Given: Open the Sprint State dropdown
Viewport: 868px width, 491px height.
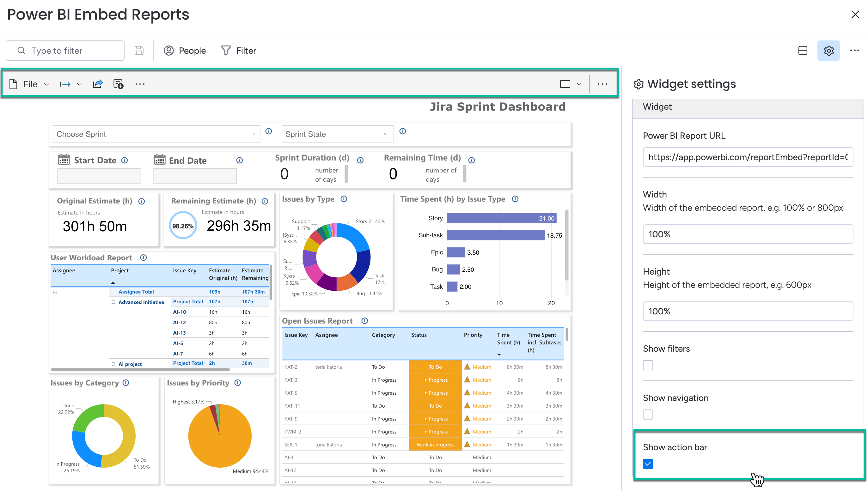Looking at the screenshot, I should pos(337,134).
